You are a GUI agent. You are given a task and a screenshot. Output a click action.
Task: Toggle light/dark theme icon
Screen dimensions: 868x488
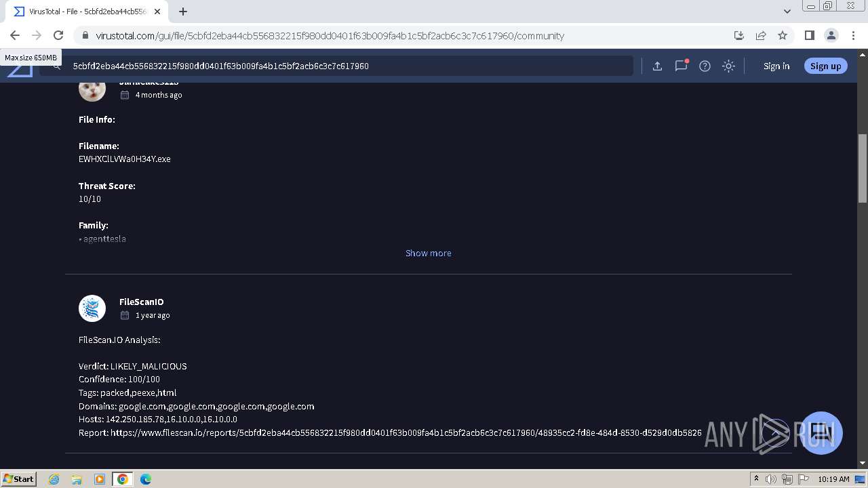728,66
